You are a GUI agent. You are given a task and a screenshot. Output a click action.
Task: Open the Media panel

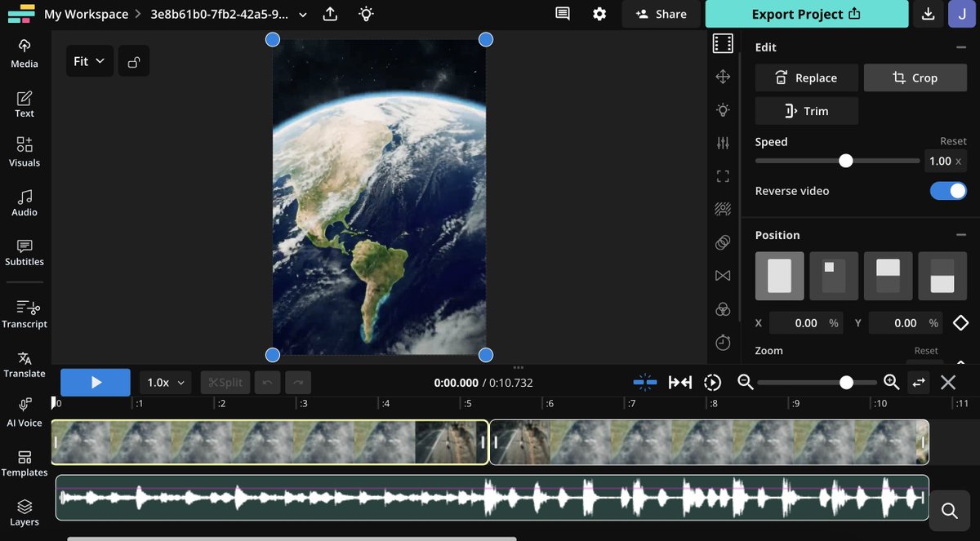[x=24, y=54]
